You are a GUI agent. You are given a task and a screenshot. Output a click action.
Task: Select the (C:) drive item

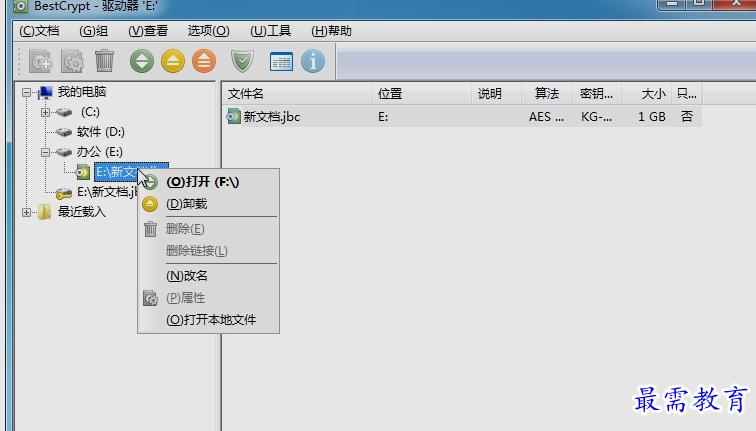[x=90, y=112]
